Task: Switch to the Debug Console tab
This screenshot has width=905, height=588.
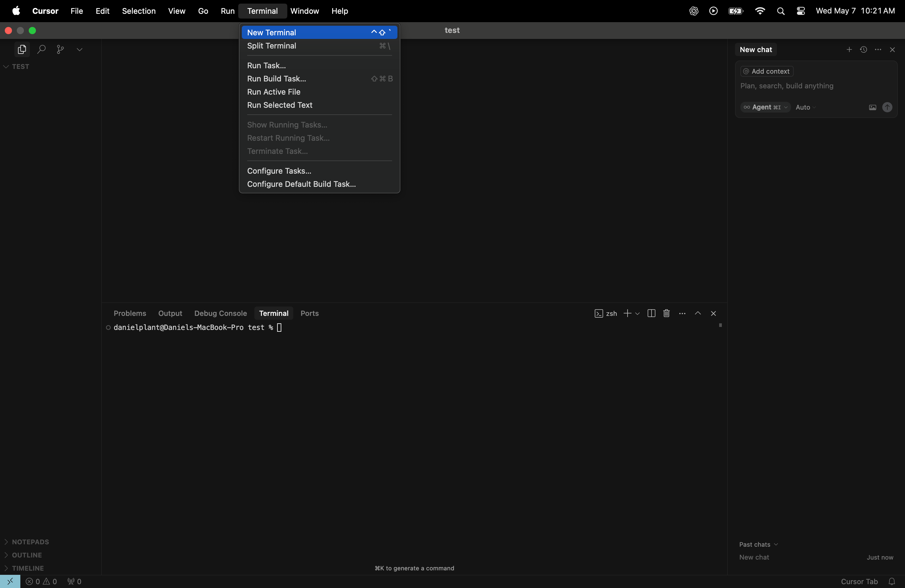Action: 220,313
